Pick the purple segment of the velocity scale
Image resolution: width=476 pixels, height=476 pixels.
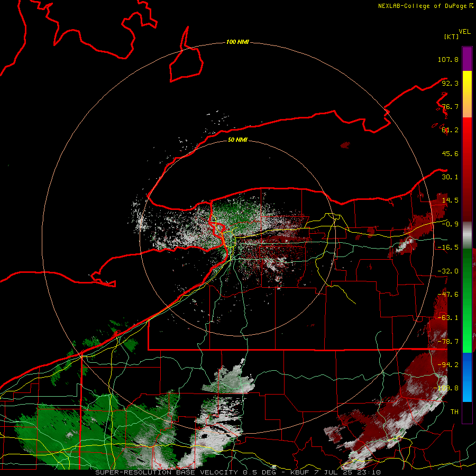pos(467,59)
